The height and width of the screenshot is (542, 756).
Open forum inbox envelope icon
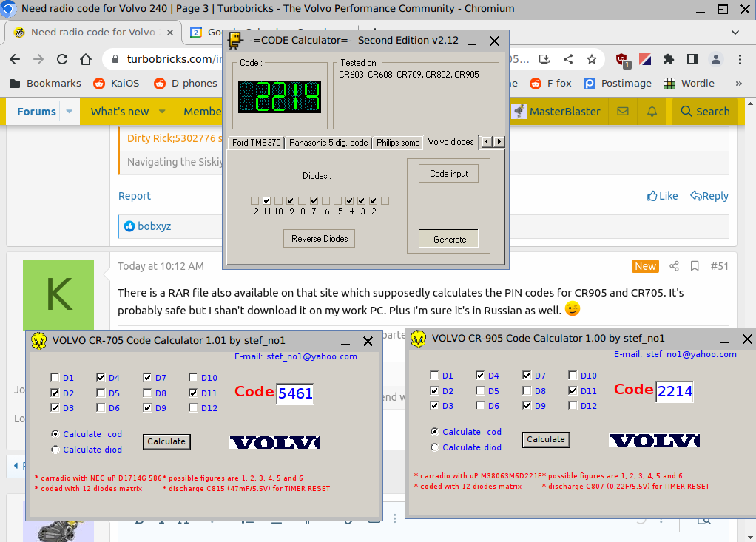[x=623, y=112]
